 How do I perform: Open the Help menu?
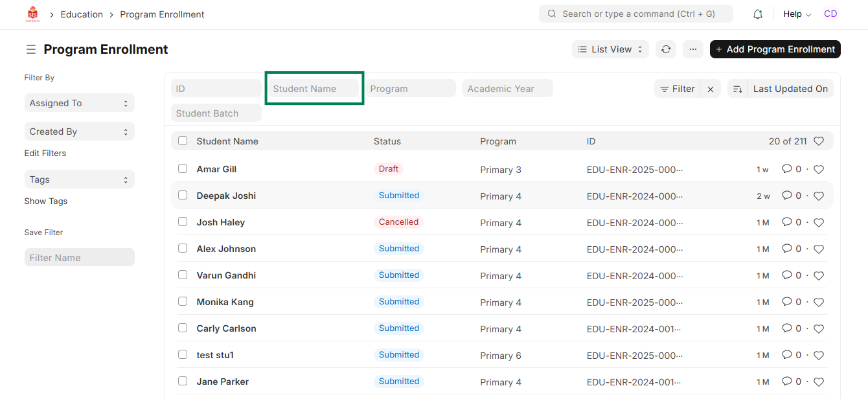click(797, 14)
